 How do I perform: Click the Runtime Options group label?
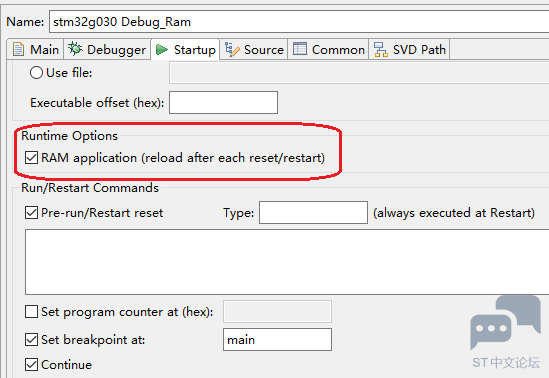(x=69, y=136)
